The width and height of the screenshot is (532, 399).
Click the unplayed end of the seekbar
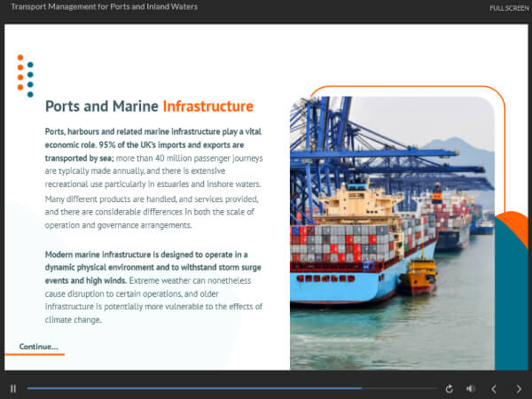pyautogui.click(x=399, y=388)
